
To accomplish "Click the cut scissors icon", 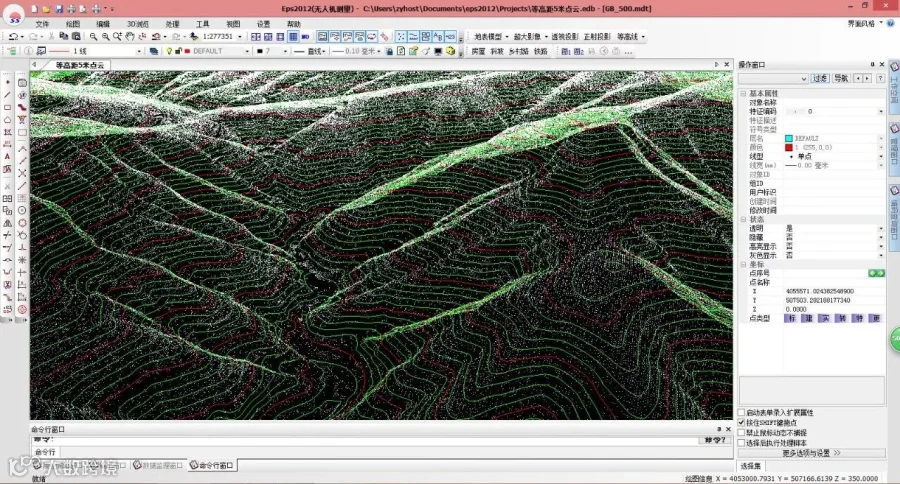I will click(51, 36).
